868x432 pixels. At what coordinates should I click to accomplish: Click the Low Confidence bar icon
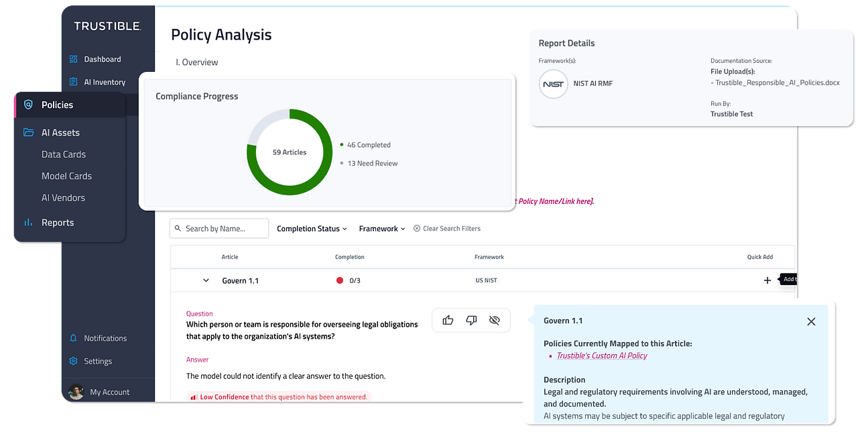coord(194,397)
